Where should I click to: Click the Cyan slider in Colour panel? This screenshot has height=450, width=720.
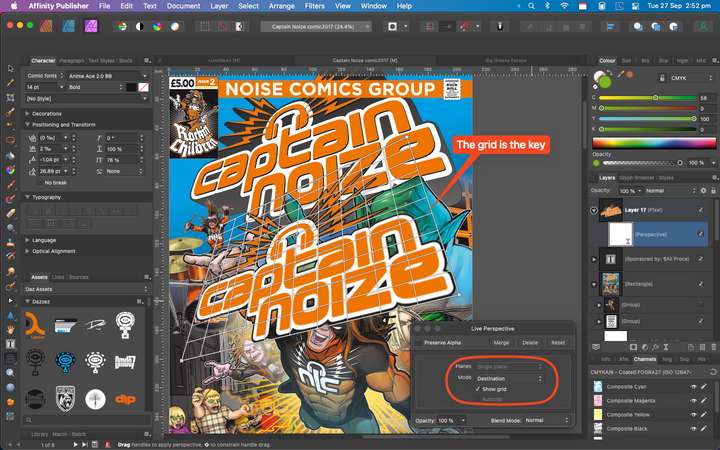click(x=647, y=98)
